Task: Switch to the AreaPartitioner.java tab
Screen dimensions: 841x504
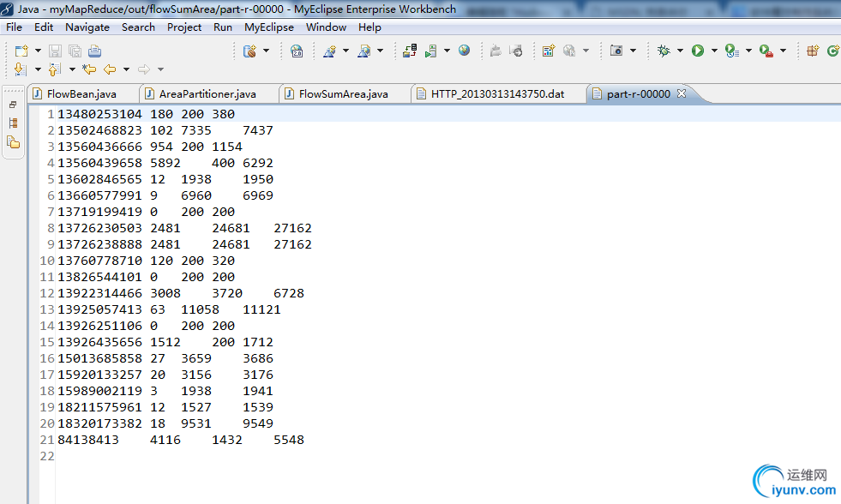Action: [207, 94]
